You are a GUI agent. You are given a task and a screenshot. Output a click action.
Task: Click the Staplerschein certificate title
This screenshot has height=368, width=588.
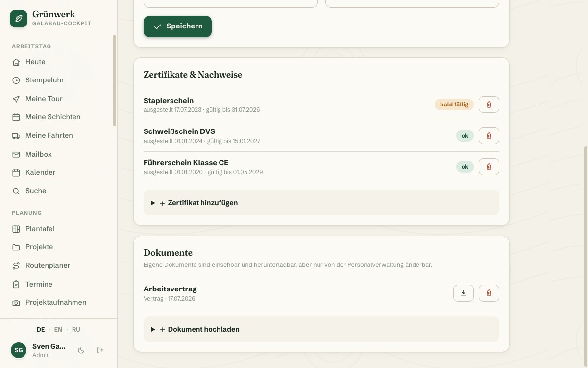click(x=169, y=101)
